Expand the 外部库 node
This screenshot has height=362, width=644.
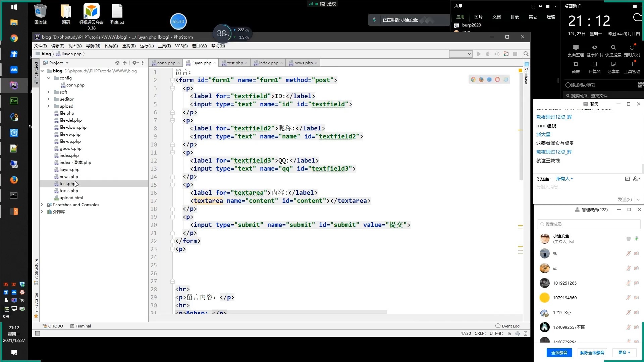[42, 212]
